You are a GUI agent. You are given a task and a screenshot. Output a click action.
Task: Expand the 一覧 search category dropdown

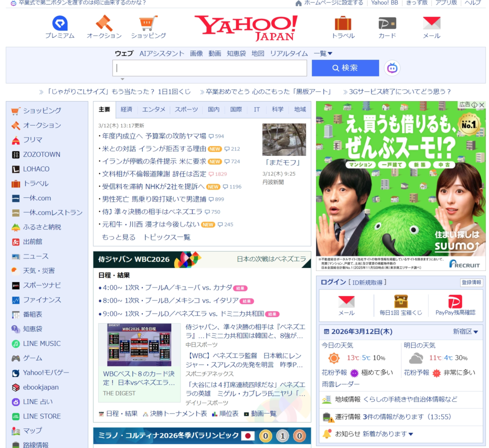point(323,53)
